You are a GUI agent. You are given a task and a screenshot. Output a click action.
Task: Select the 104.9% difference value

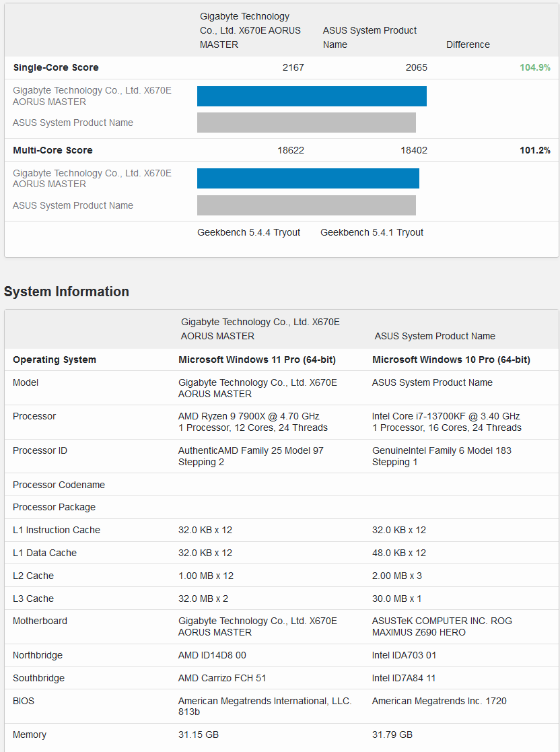[535, 67]
